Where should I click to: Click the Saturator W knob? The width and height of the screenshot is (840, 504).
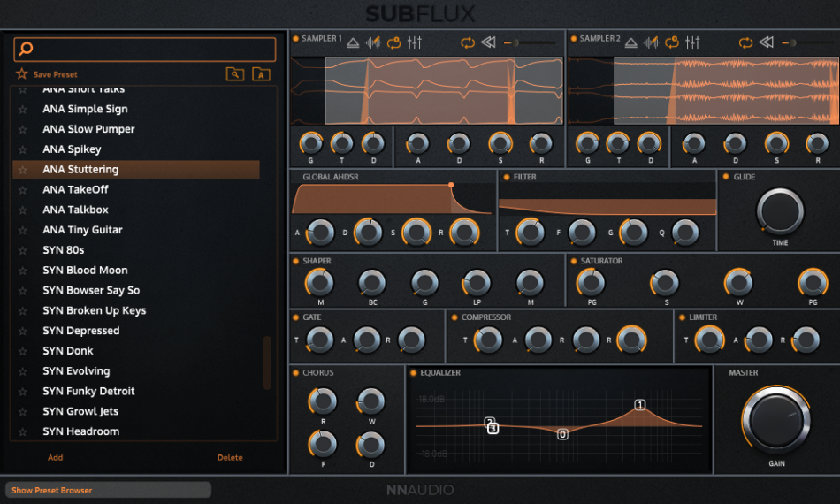coord(738,283)
